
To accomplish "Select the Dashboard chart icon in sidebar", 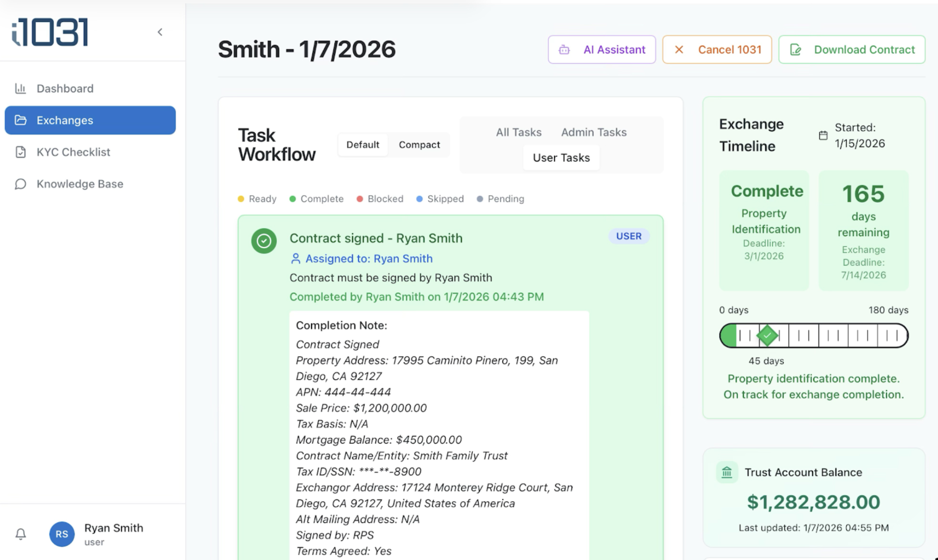I will pyautogui.click(x=21, y=88).
